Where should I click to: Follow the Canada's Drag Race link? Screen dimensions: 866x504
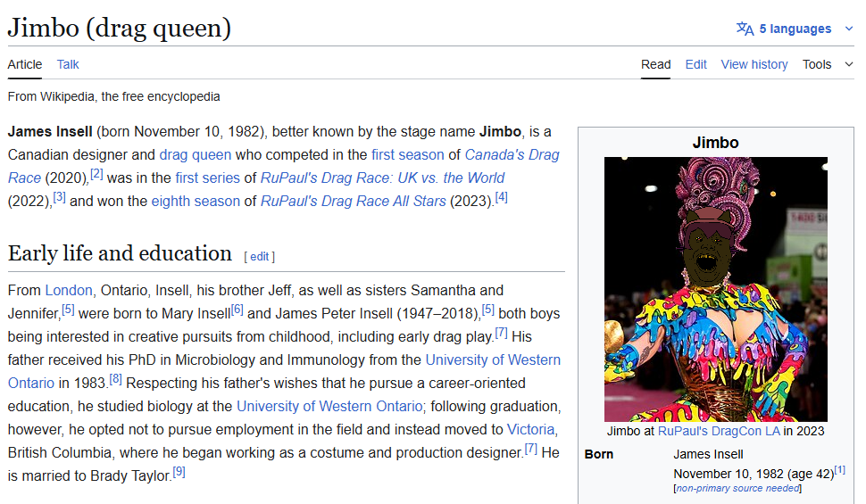point(512,154)
